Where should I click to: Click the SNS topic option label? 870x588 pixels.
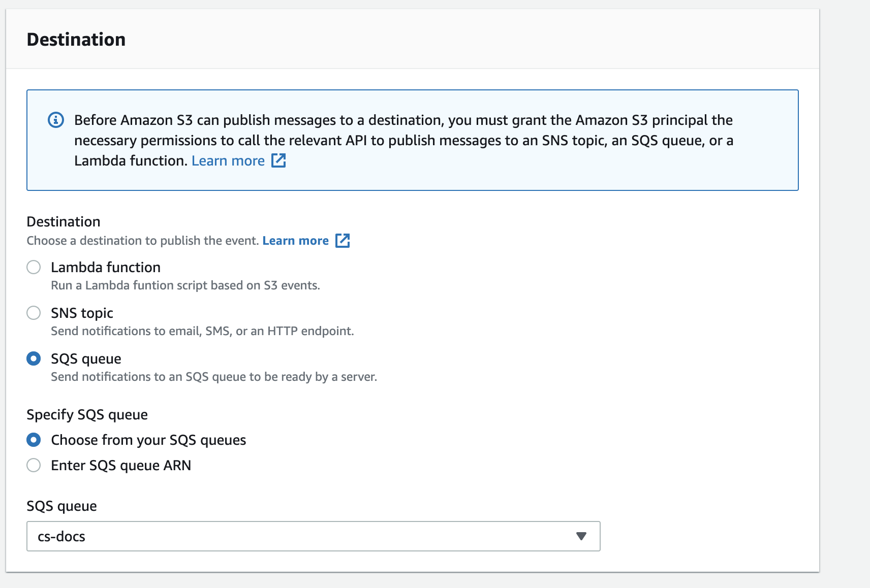pyautogui.click(x=82, y=313)
